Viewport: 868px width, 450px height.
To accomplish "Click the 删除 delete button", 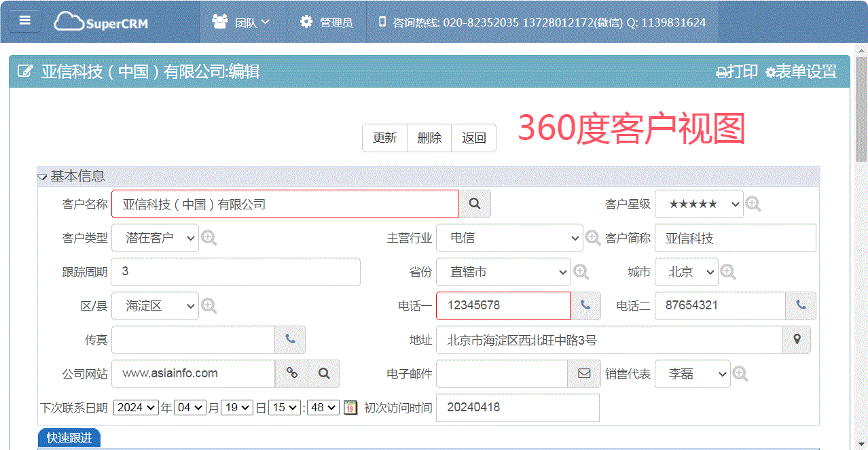I will tap(429, 138).
